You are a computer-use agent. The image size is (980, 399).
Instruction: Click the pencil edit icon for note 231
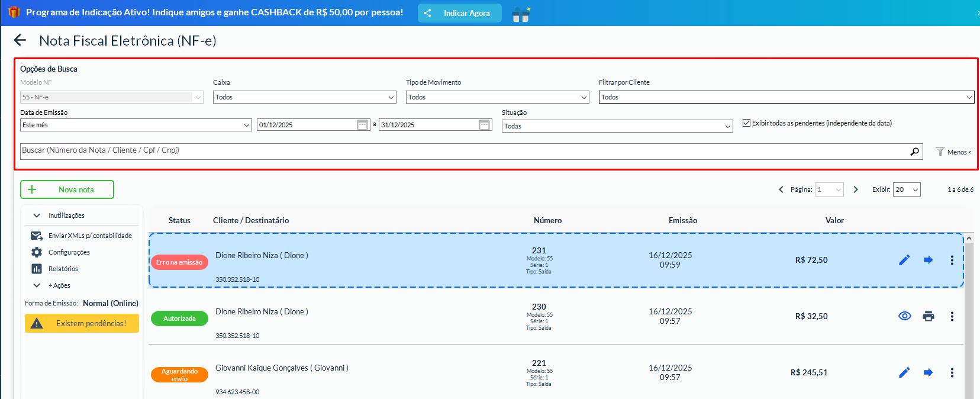(904, 260)
